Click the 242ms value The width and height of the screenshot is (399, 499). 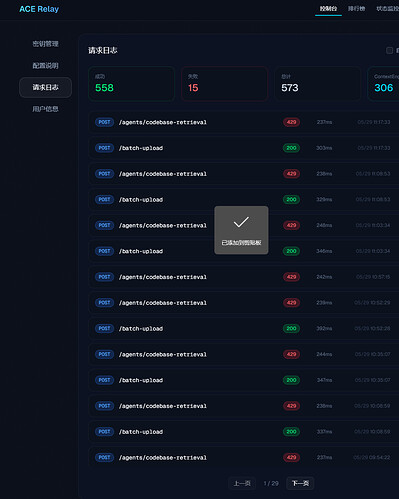pos(324,277)
